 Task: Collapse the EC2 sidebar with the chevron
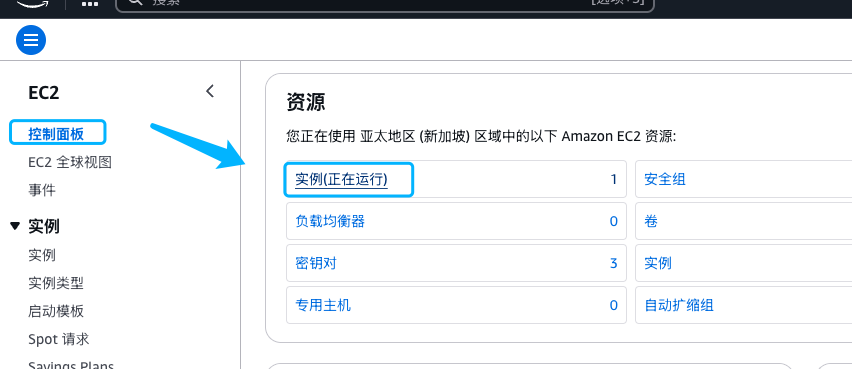click(x=210, y=91)
